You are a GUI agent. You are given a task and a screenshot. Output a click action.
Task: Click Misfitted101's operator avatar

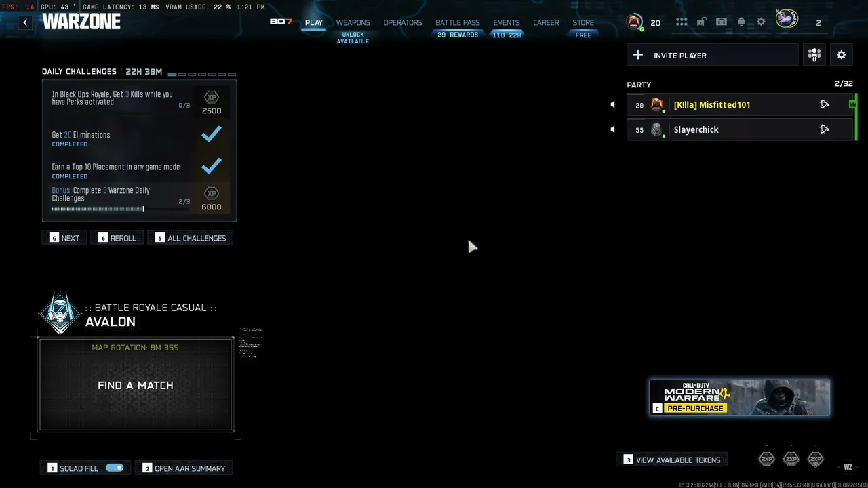656,104
